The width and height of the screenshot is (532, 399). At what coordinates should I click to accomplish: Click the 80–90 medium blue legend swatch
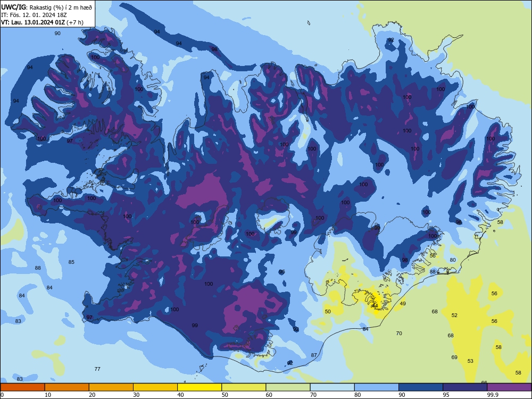tap(377, 387)
